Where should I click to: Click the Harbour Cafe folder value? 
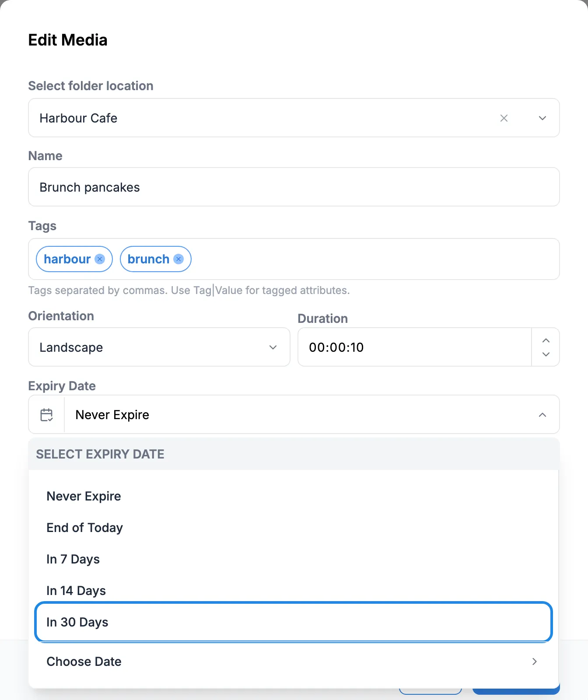click(x=78, y=118)
